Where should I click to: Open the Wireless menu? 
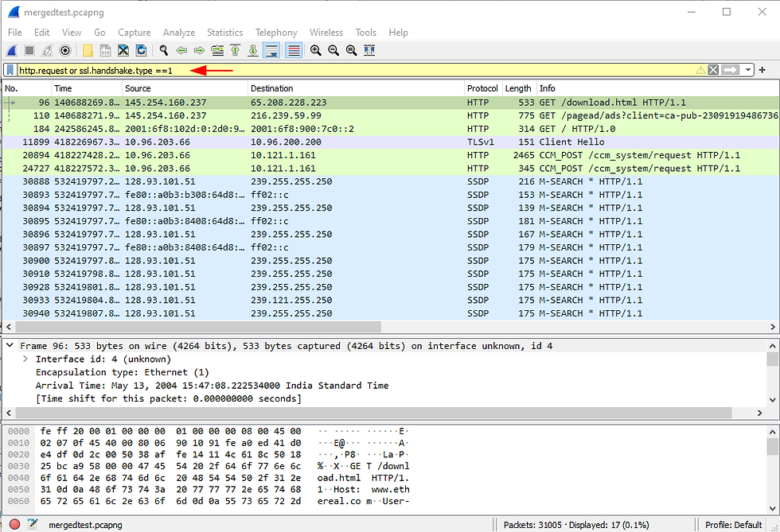326,33
